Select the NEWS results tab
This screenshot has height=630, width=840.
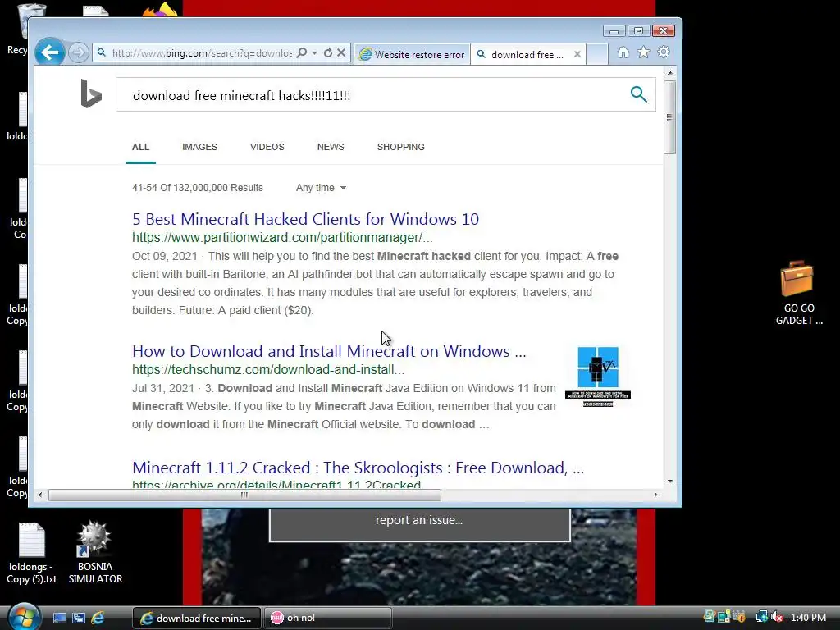[331, 147]
